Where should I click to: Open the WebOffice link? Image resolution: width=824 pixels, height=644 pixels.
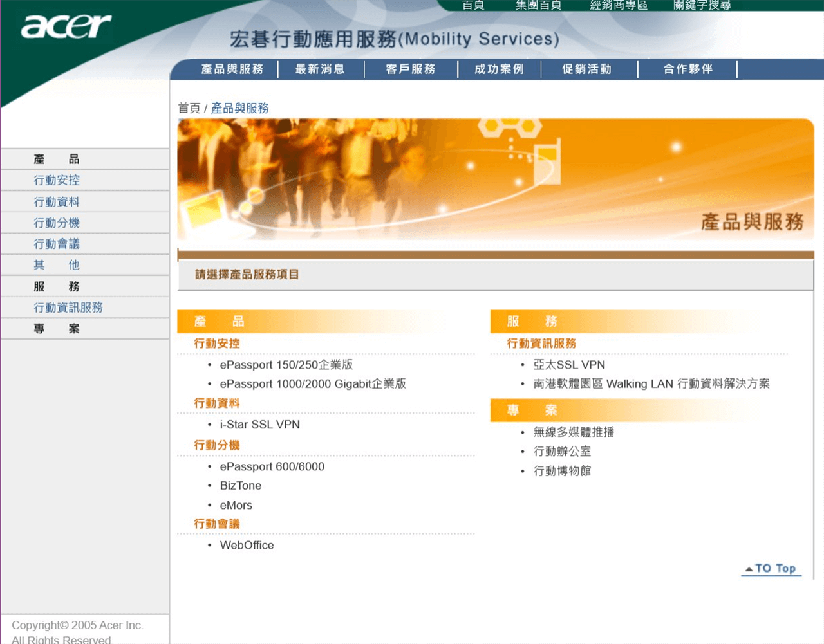pos(247,546)
